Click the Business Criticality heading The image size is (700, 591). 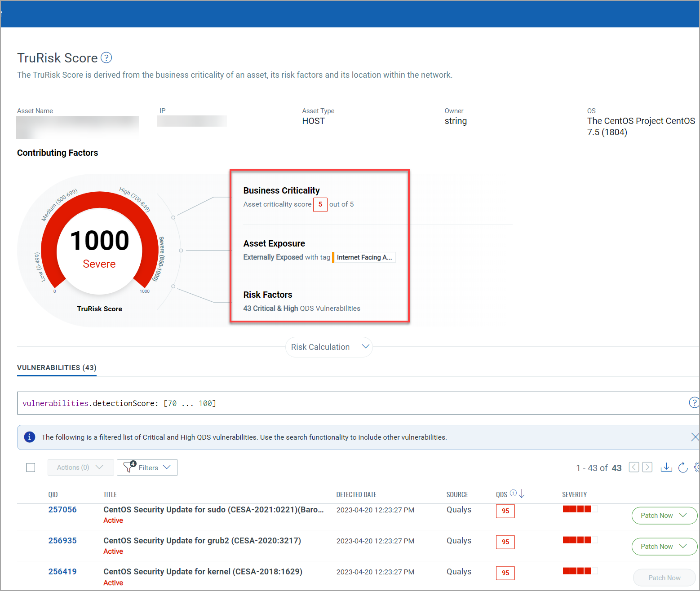coord(282,190)
